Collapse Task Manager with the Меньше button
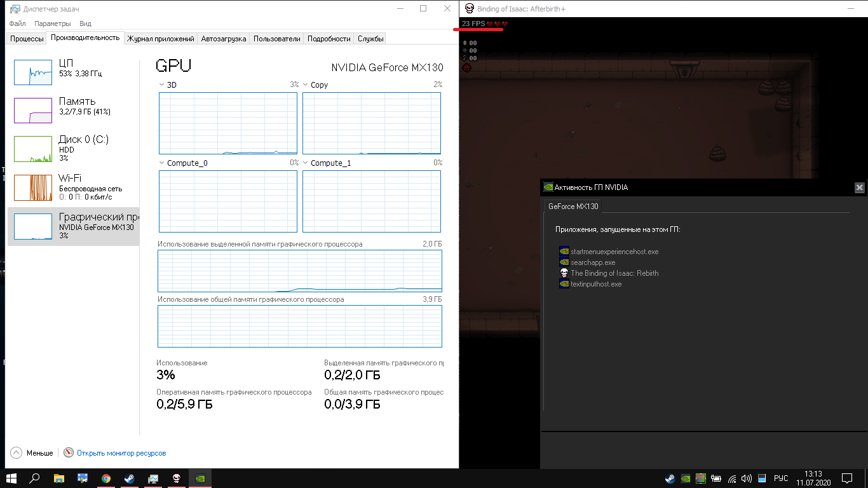 pyautogui.click(x=32, y=453)
